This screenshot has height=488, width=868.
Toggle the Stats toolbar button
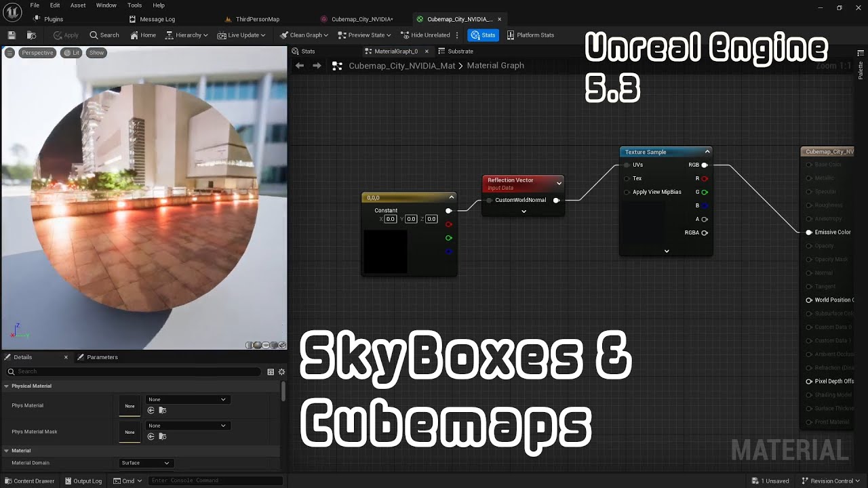[x=483, y=35]
